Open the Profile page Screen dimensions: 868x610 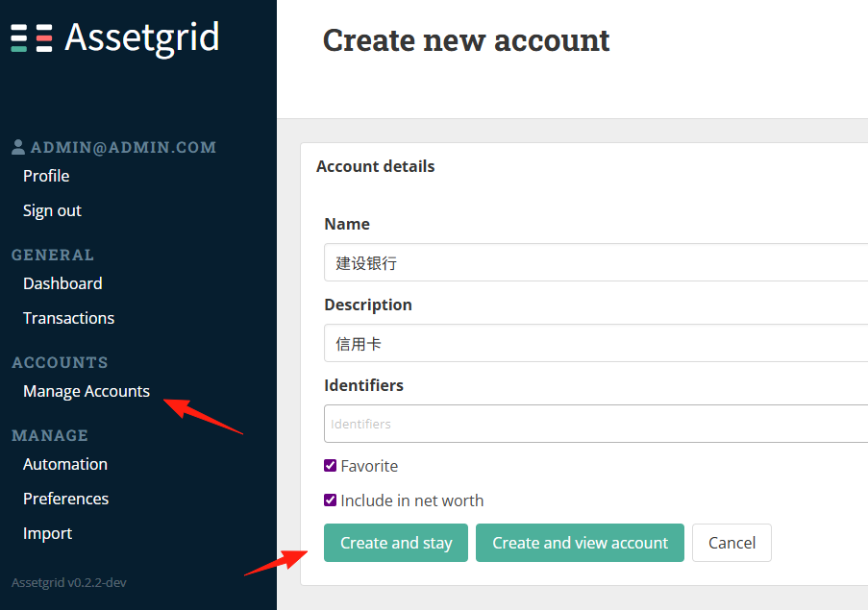[x=46, y=176]
